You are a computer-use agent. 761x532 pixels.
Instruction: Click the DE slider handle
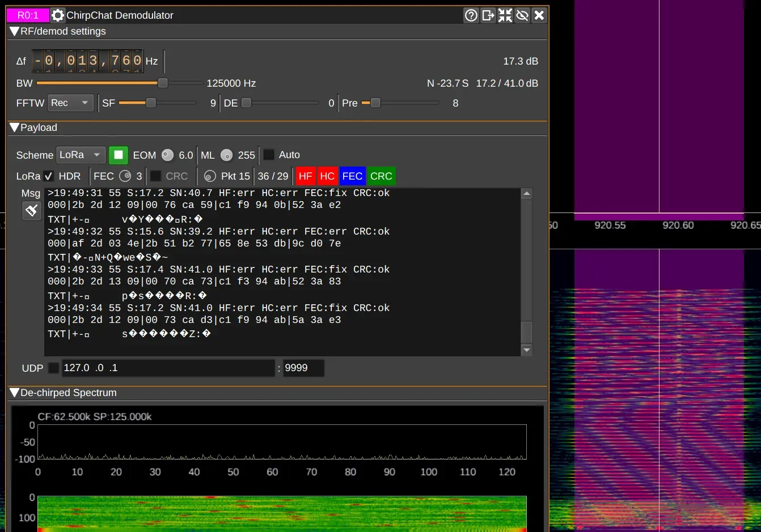(246, 103)
